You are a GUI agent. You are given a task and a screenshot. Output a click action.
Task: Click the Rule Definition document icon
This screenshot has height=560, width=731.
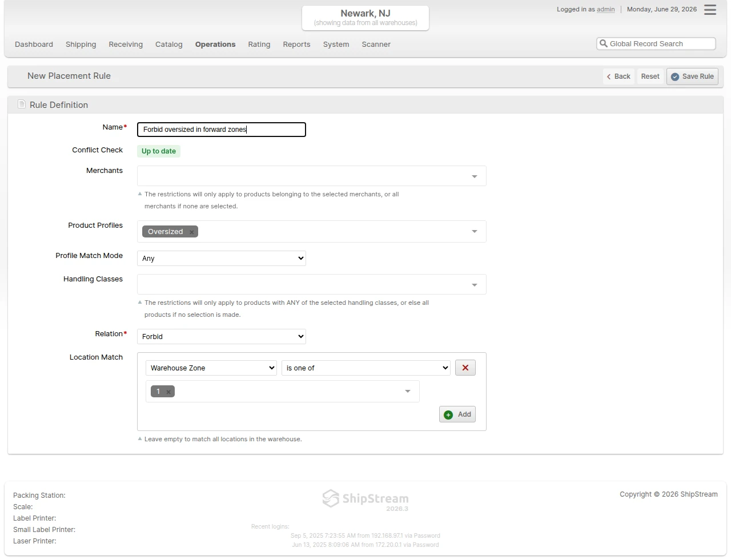coord(22,104)
